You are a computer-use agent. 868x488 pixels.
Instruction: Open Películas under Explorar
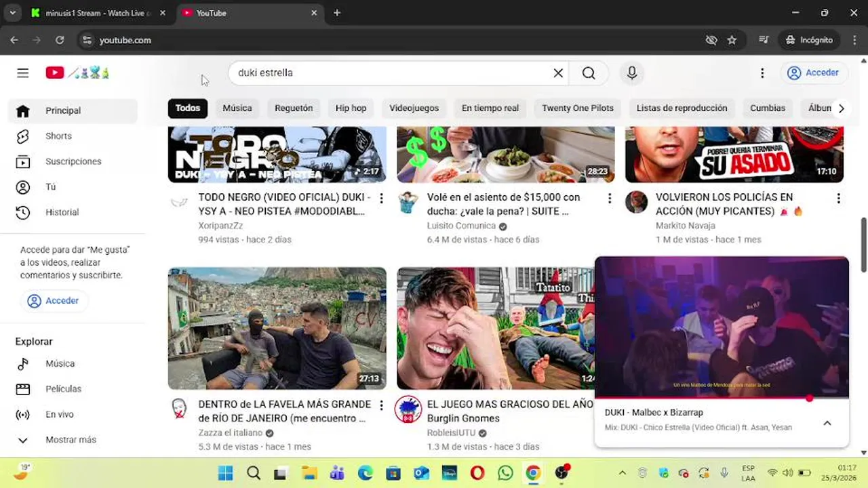click(x=73, y=389)
